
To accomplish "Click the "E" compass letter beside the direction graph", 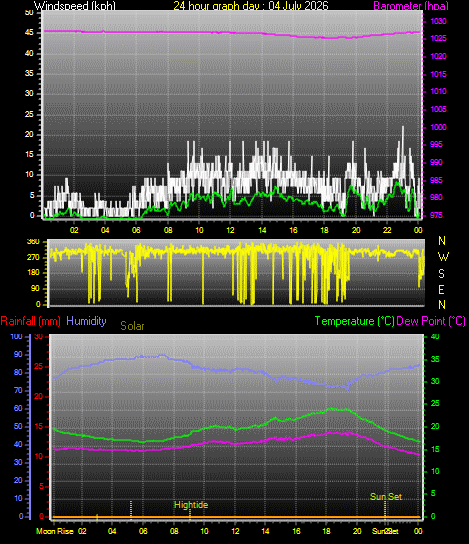I will (441, 290).
